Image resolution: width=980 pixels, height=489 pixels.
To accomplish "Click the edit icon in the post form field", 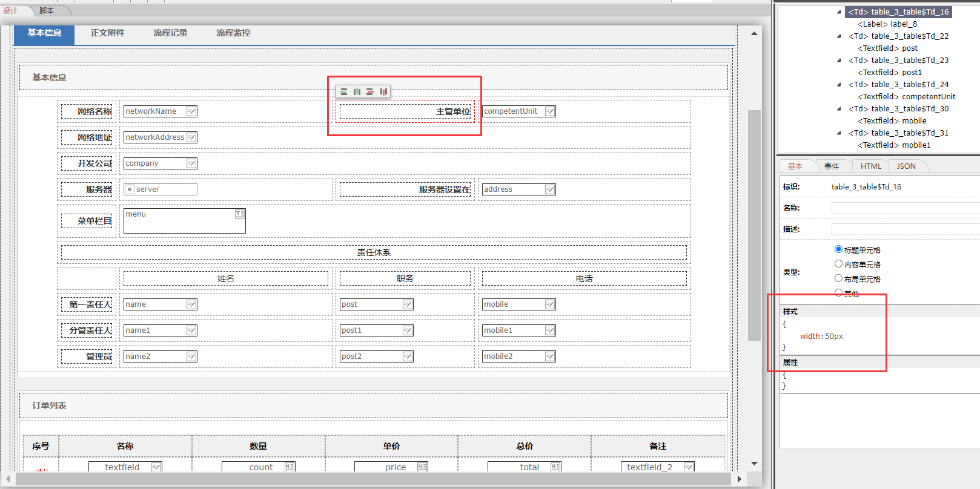I will point(408,304).
